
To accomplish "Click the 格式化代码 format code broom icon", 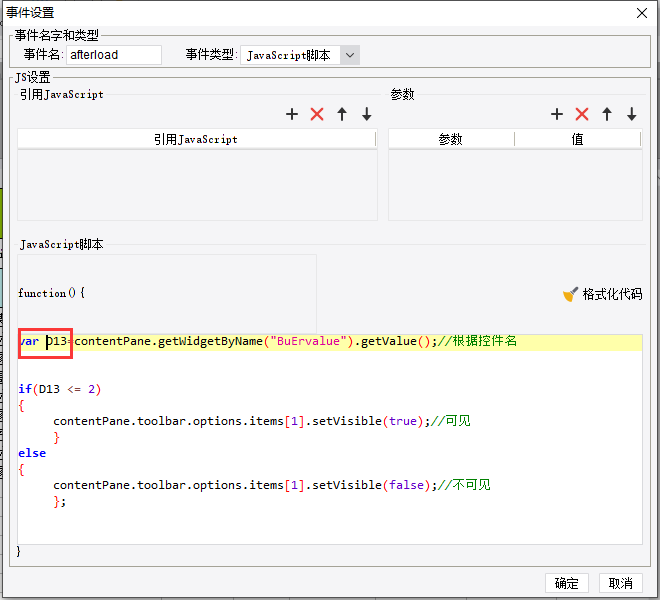I will tap(570, 294).
